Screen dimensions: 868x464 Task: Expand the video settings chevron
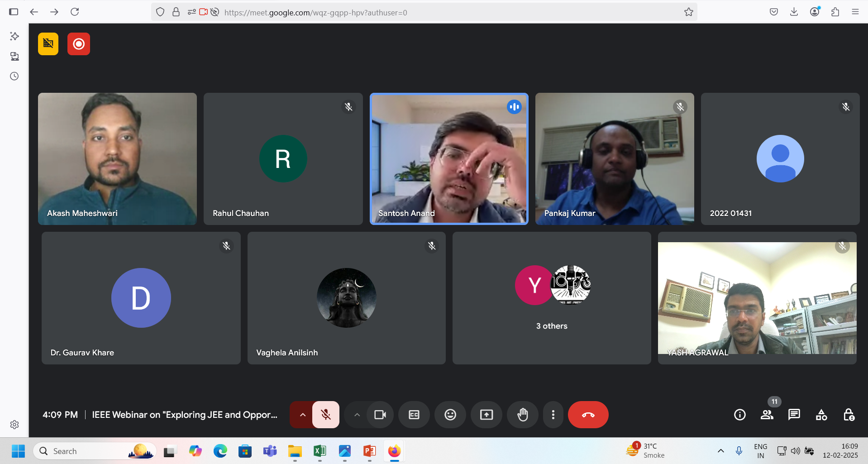pyautogui.click(x=357, y=415)
